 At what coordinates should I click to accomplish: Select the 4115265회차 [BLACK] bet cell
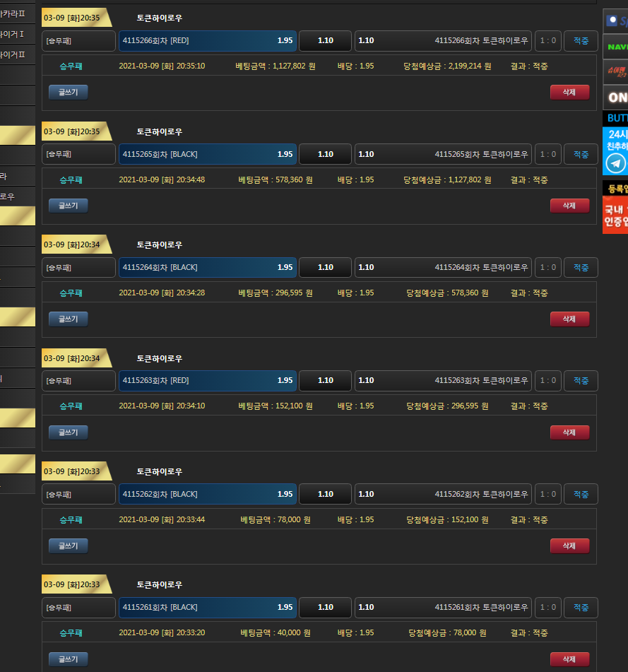207,154
